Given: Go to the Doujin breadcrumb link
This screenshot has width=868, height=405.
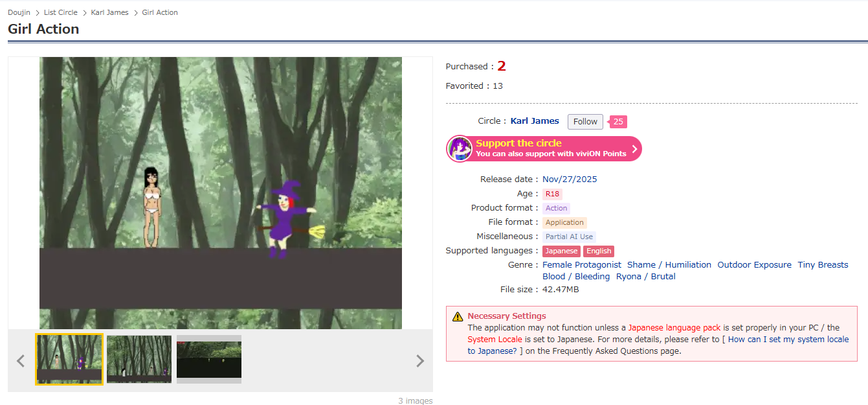Looking at the screenshot, I should point(19,12).
